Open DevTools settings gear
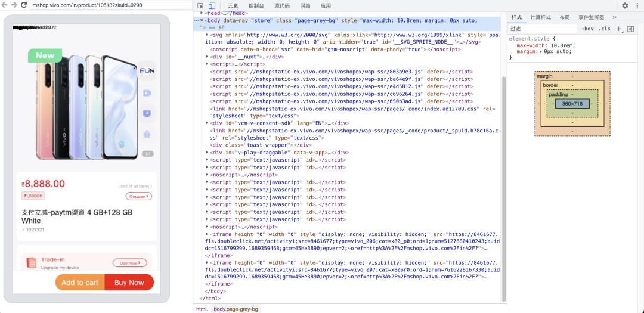644x313 pixels. click(625, 6)
